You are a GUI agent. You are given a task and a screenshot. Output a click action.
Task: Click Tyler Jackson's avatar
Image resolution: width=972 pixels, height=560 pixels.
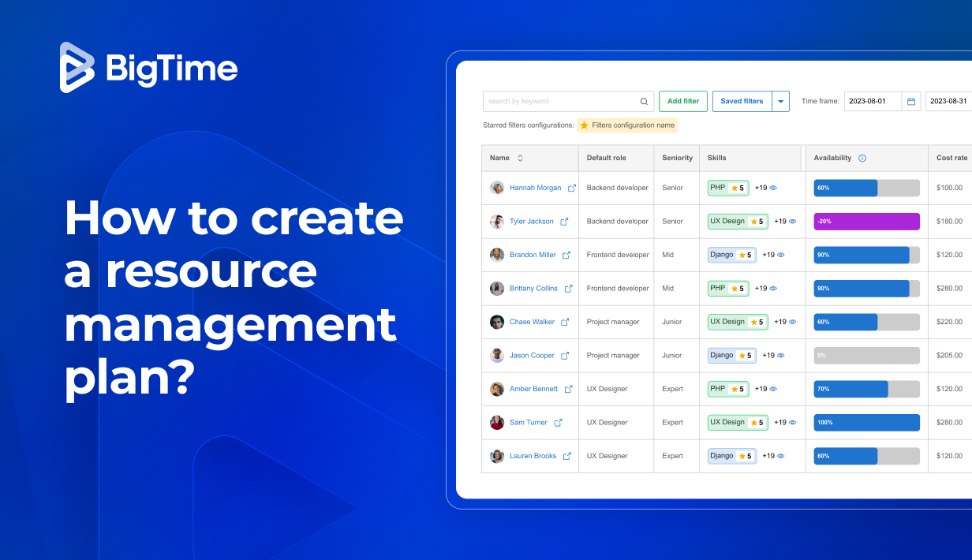point(497,222)
